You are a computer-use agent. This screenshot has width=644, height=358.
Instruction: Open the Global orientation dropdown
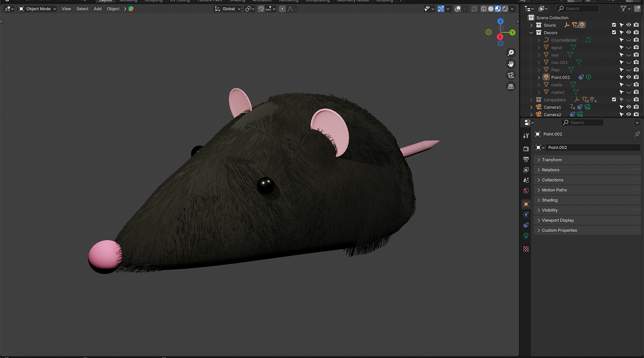tap(228, 9)
